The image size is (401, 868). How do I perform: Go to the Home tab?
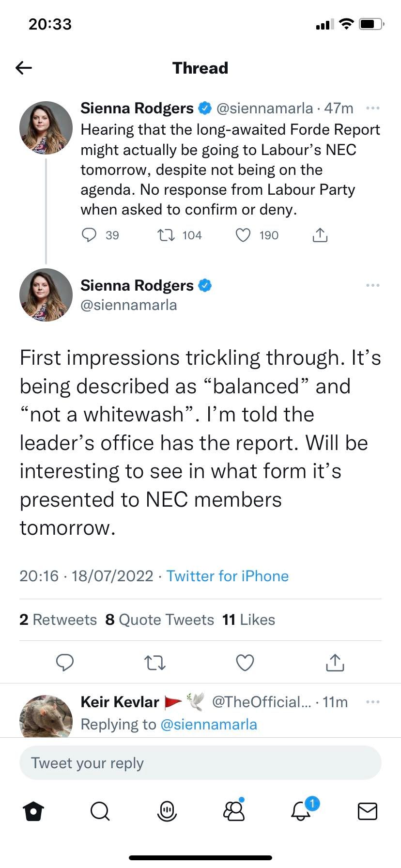33,811
